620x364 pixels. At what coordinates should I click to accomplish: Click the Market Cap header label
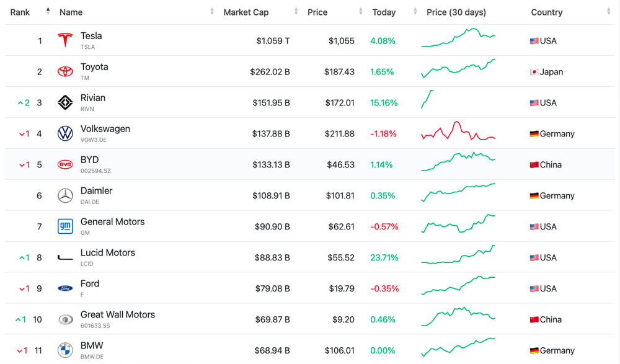(x=246, y=12)
